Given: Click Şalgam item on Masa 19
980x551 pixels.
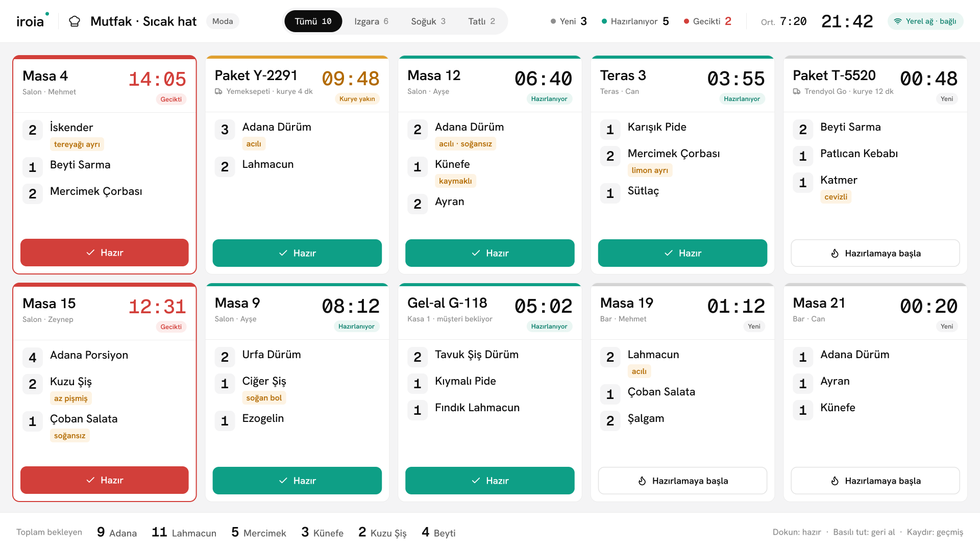Looking at the screenshot, I should click(x=646, y=418).
